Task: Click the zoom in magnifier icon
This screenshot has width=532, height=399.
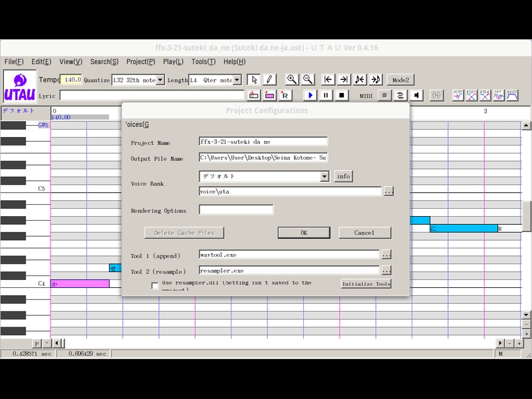Action: pos(292,80)
